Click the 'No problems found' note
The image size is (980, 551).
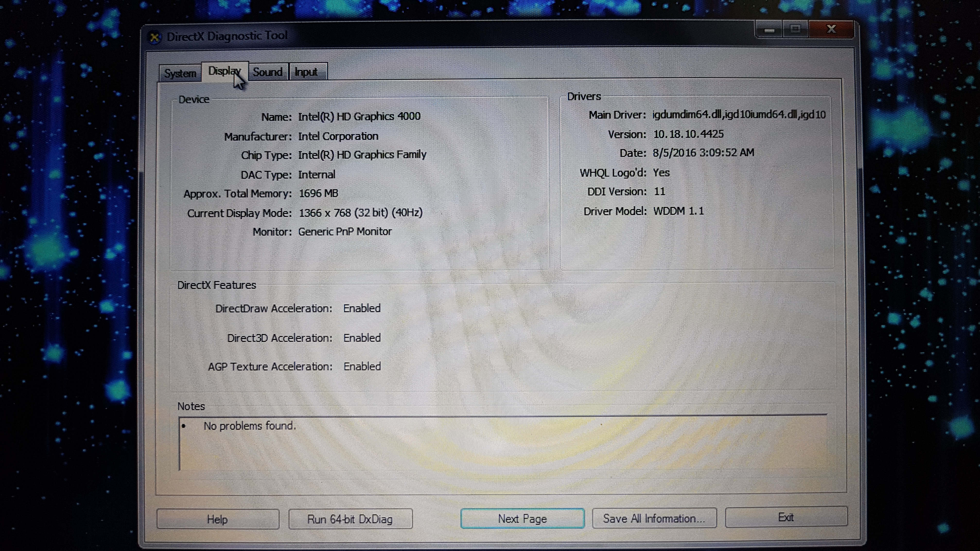click(x=250, y=426)
